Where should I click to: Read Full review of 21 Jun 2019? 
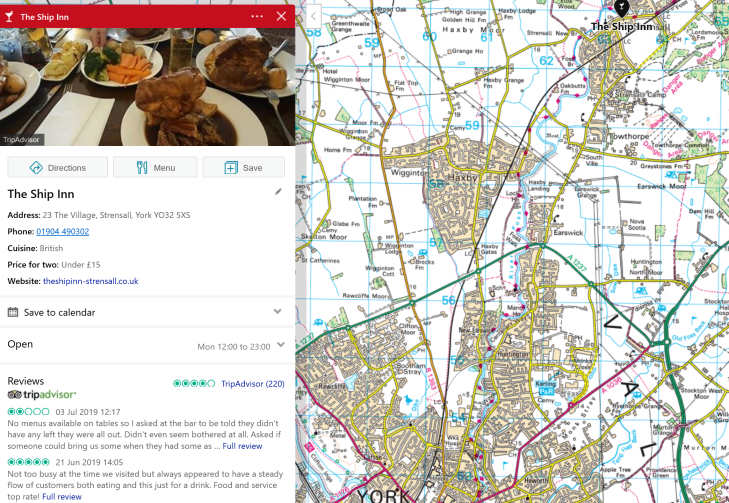[x=62, y=497]
